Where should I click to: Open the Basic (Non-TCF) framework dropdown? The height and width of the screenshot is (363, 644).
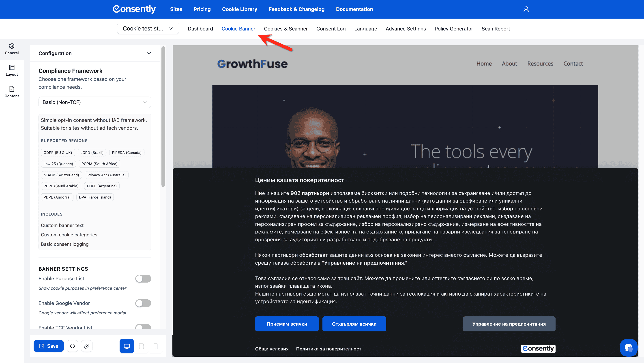coord(94,102)
